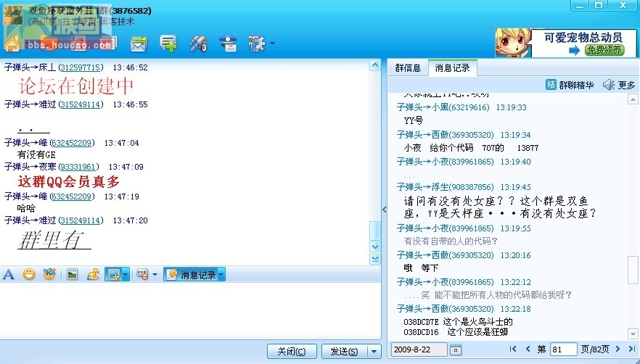This screenshot has width=640, height=364.
Task: Open QQ number 632452209 at 13:47:19
Action: (72, 197)
